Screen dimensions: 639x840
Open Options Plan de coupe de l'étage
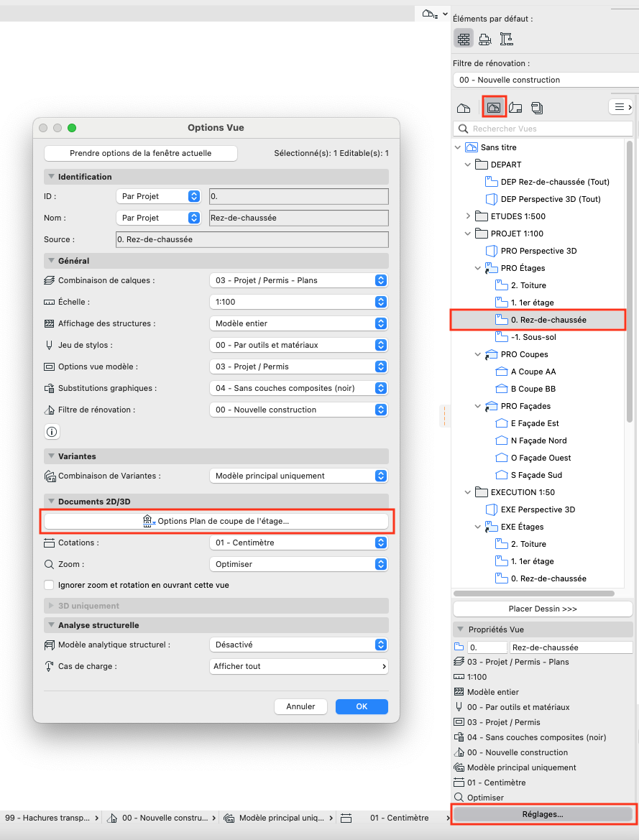(216, 521)
